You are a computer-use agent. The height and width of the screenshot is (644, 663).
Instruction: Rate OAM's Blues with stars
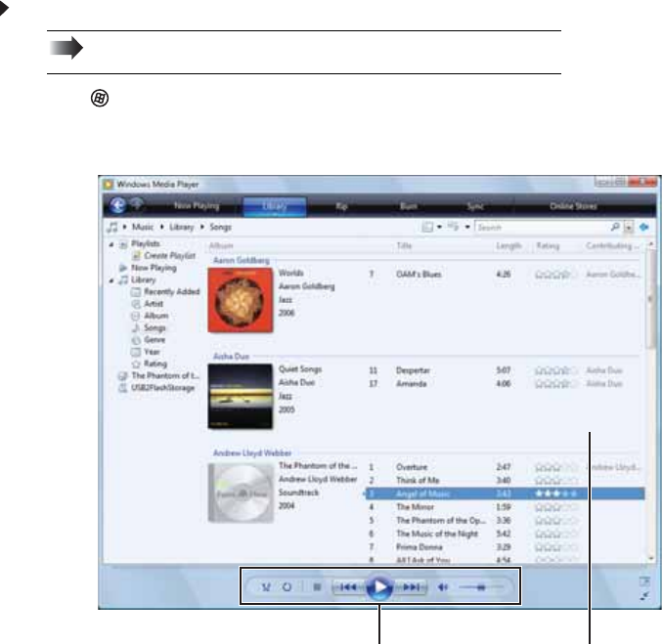point(556,275)
